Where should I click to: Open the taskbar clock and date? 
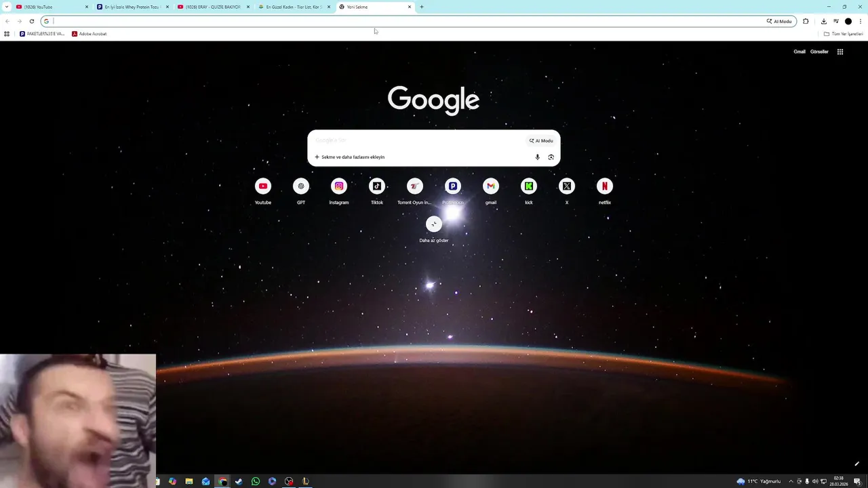tap(839, 481)
